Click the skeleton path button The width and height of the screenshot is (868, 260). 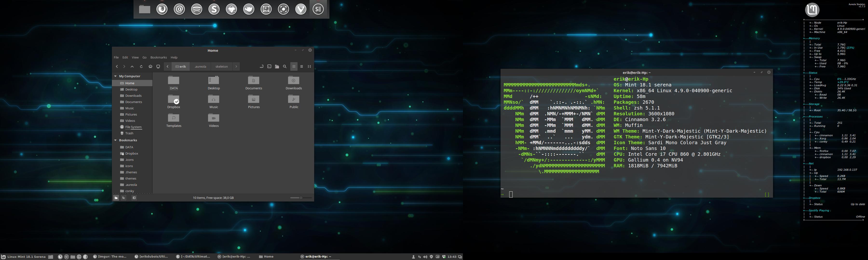(222, 67)
